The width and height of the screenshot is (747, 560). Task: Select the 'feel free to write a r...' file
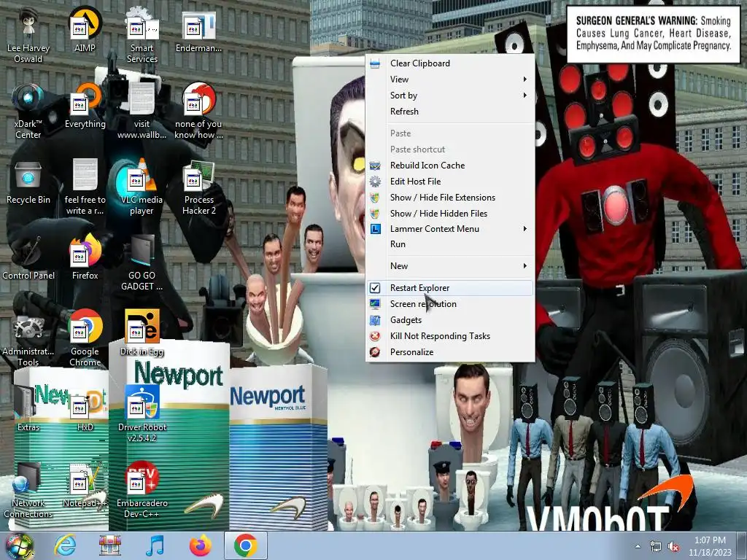pos(85,187)
